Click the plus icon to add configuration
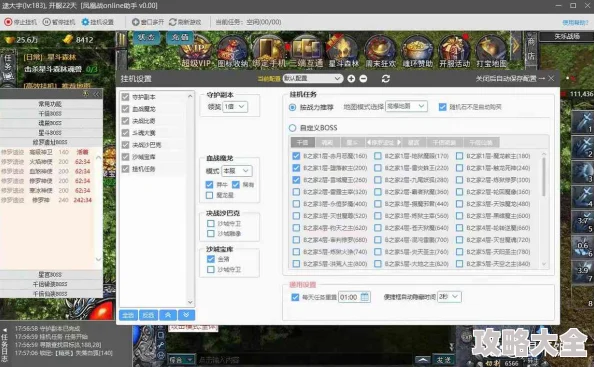Screen dimensions: 594x367 coord(351,79)
